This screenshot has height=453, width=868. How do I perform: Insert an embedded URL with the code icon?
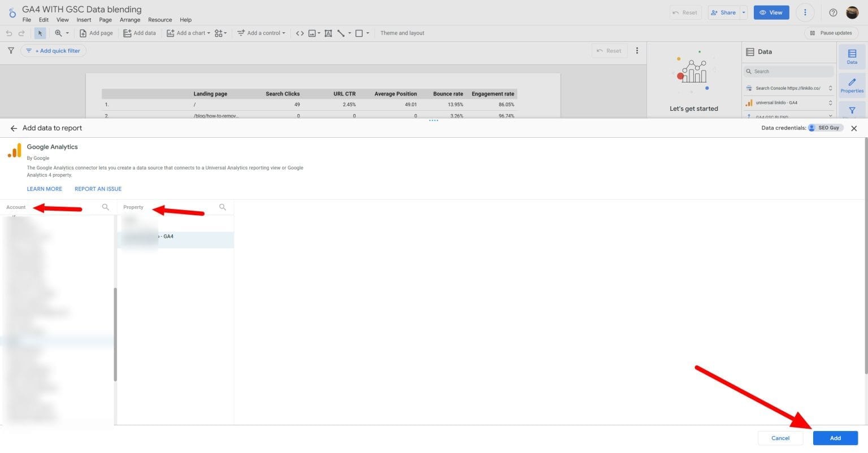(x=300, y=33)
